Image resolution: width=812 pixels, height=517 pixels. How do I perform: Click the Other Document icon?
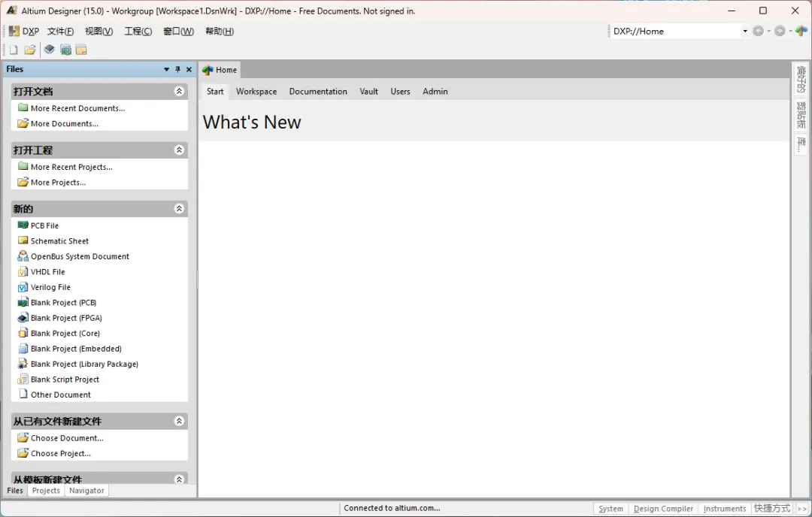23,395
